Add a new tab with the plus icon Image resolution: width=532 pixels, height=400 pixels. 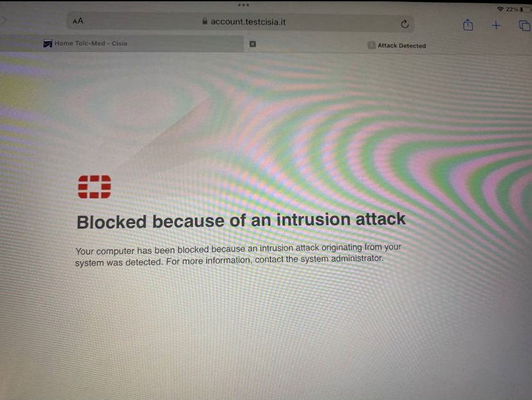(x=496, y=25)
